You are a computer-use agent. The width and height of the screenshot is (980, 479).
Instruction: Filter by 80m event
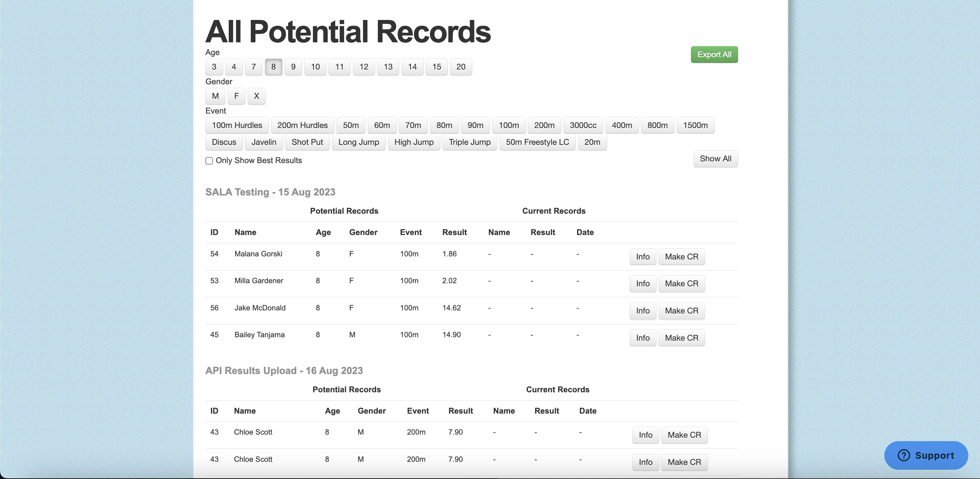click(444, 126)
